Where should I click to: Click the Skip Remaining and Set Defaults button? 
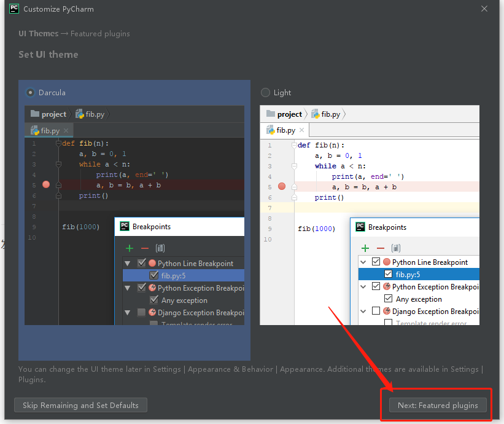pyautogui.click(x=80, y=405)
